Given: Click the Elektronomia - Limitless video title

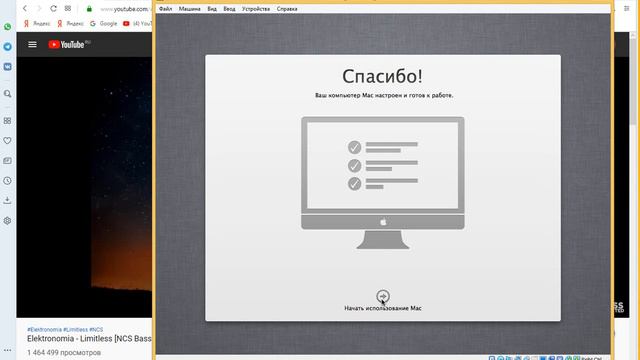Looking at the screenshot, I should [89, 339].
